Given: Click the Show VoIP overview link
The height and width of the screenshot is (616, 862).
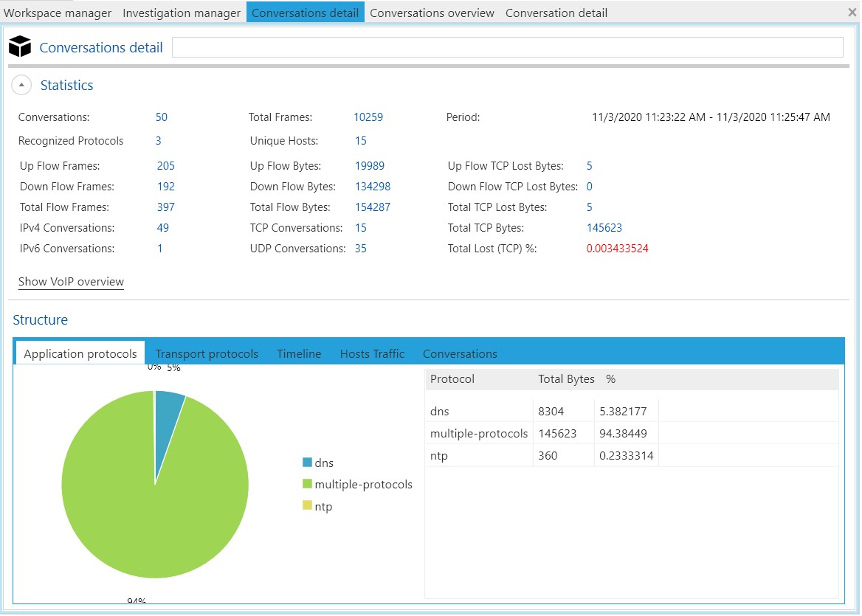Looking at the screenshot, I should pos(71,282).
